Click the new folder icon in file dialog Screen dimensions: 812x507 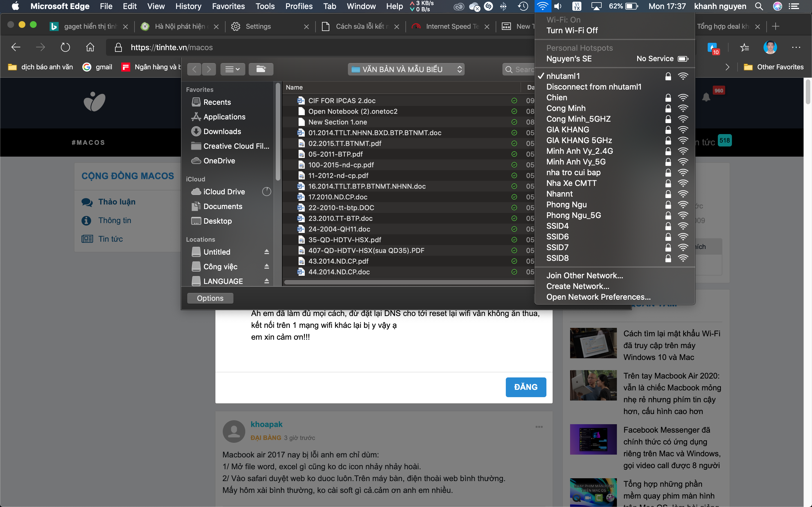tap(261, 69)
